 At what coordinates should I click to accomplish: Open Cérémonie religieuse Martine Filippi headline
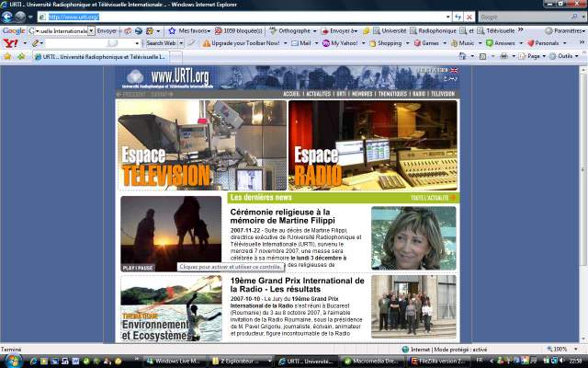coord(282,216)
